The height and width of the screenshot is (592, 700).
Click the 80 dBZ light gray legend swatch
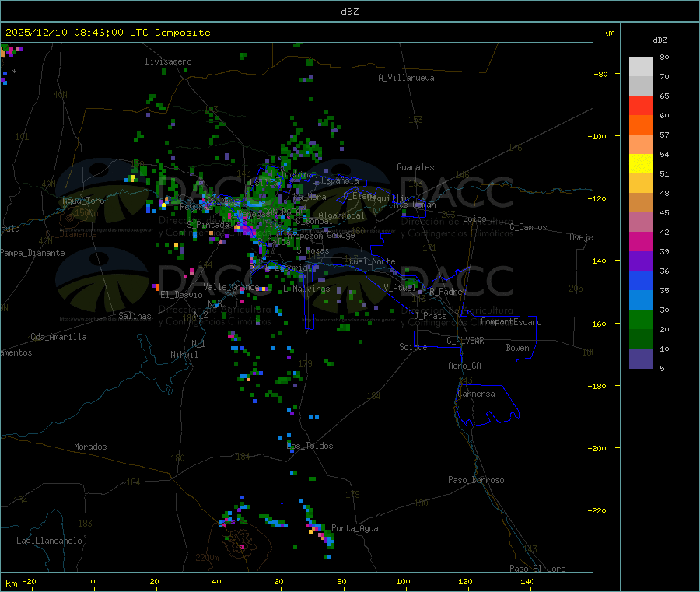[641, 67]
